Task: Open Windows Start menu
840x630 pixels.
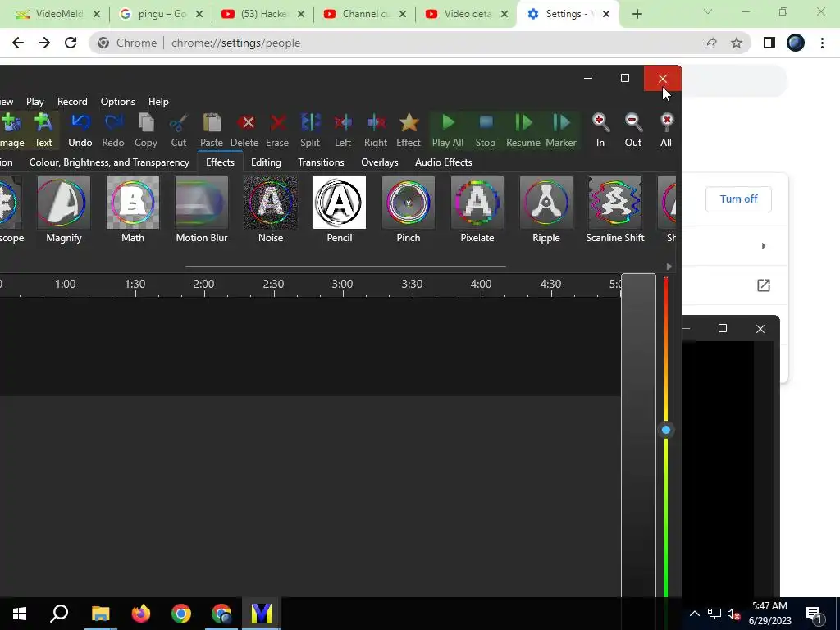Action: pyautogui.click(x=20, y=614)
